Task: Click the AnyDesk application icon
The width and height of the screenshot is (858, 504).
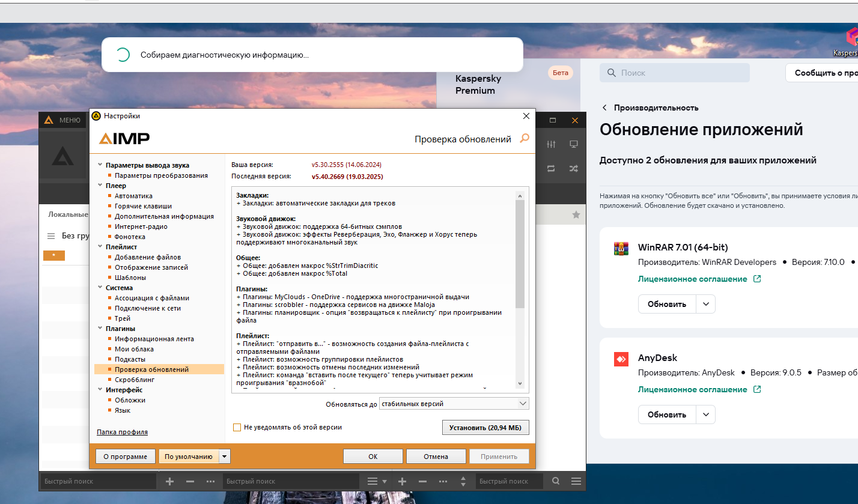Action: (x=621, y=359)
